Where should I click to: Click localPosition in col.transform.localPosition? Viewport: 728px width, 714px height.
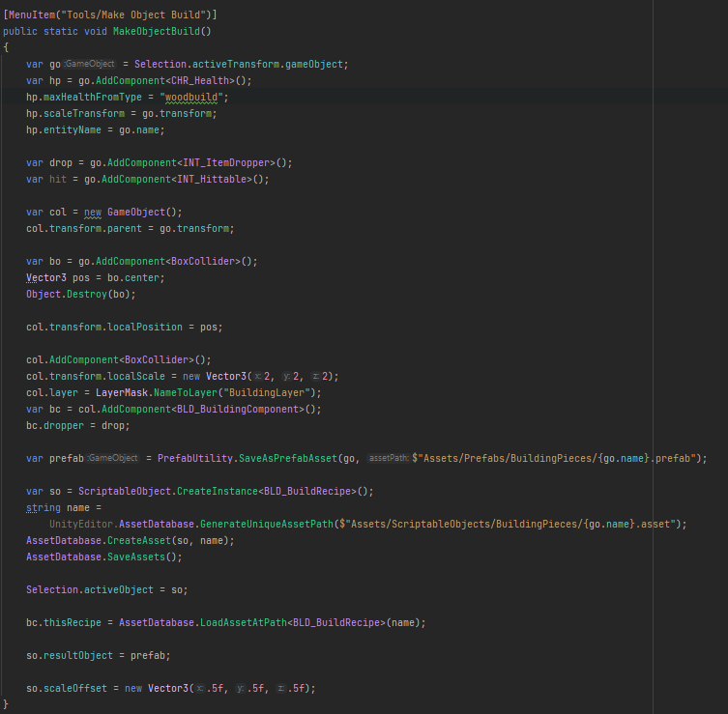145,328
